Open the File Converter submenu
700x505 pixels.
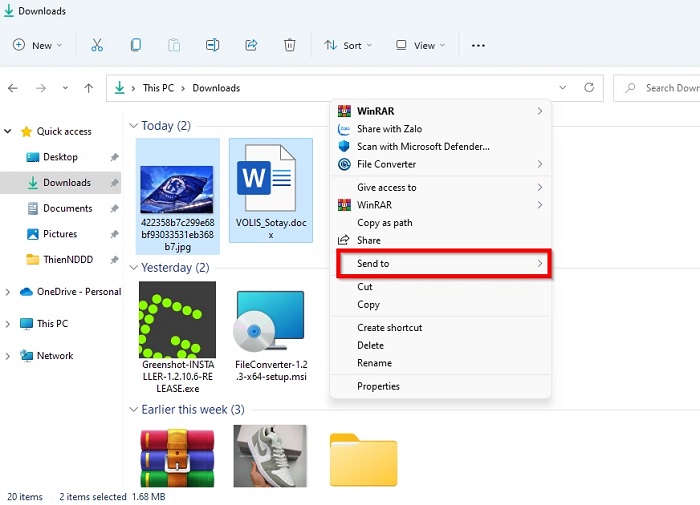(441, 164)
